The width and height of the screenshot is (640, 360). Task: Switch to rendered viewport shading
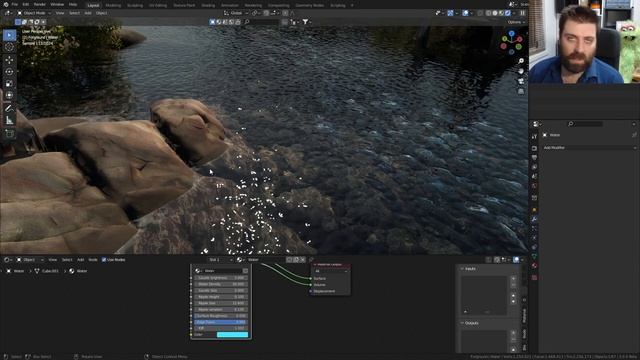point(508,13)
